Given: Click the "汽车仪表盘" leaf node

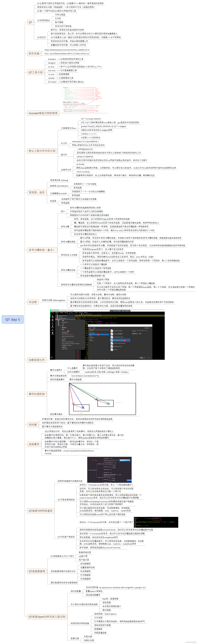Looking at the screenshot, I should tap(60, 15).
